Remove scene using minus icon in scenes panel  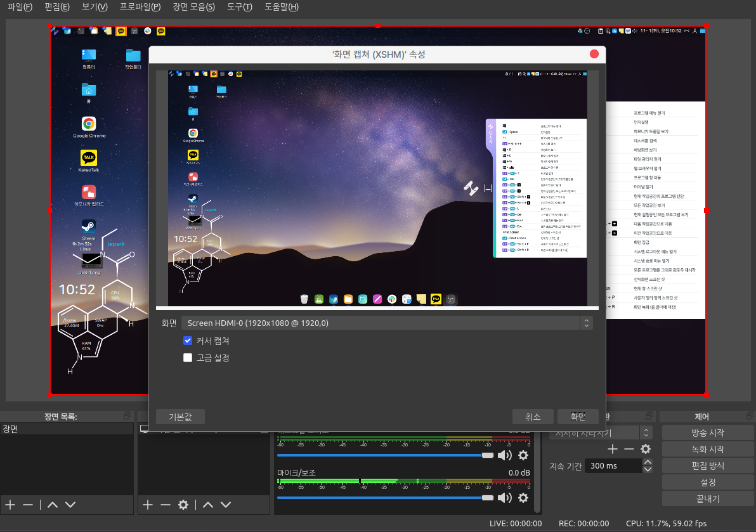28,505
